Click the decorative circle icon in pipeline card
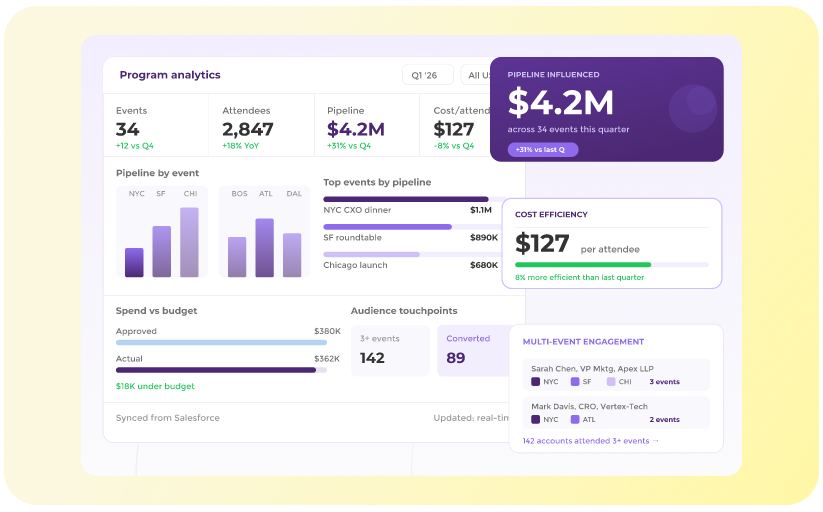 (x=693, y=108)
